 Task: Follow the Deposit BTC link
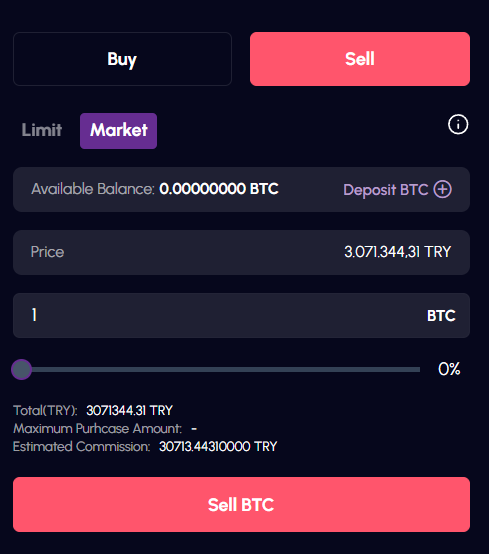(x=386, y=190)
